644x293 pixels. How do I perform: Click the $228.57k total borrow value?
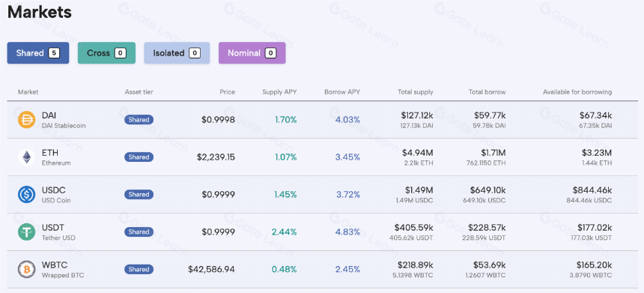[x=487, y=228]
